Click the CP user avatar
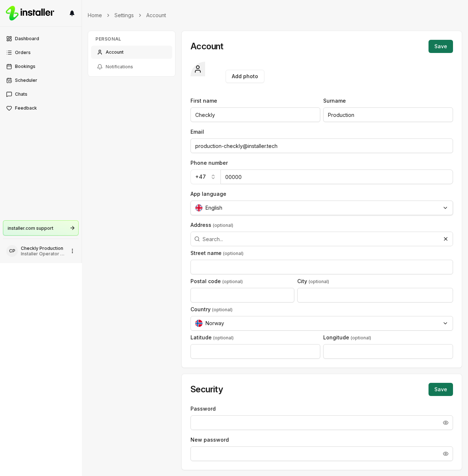Screen dimensions: 468x476 pos(12,251)
